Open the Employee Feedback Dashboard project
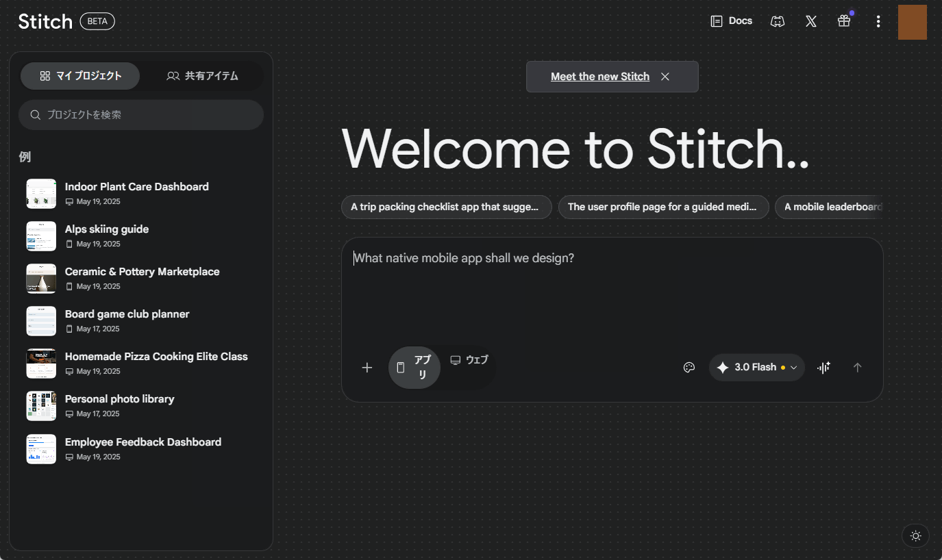This screenshot has height=560, width=942. pos(141,449)
